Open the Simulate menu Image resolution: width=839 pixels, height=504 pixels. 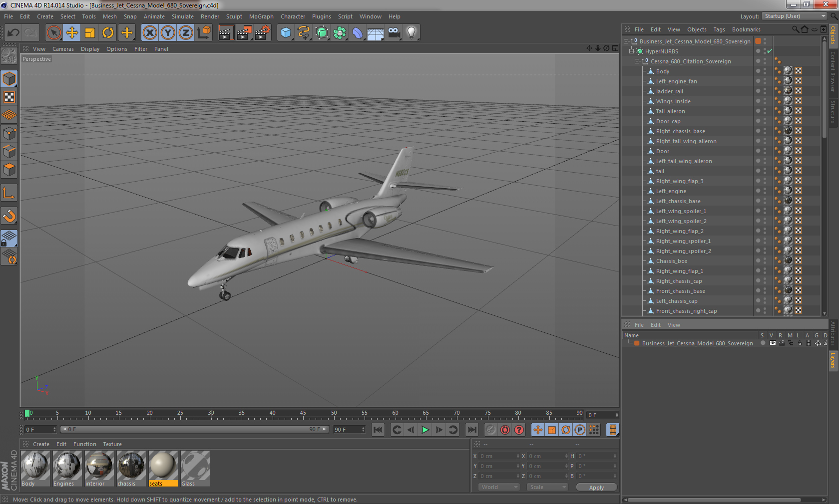point(183,16)
